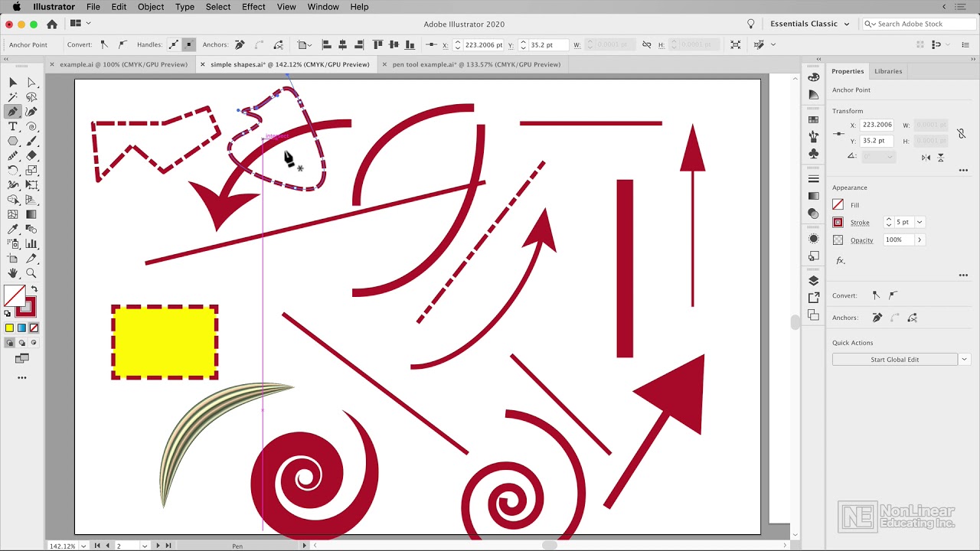Select the Scale tool
The width and height of the screenshot is (980, 551).
pyautogui.click(x=31, y=170)
